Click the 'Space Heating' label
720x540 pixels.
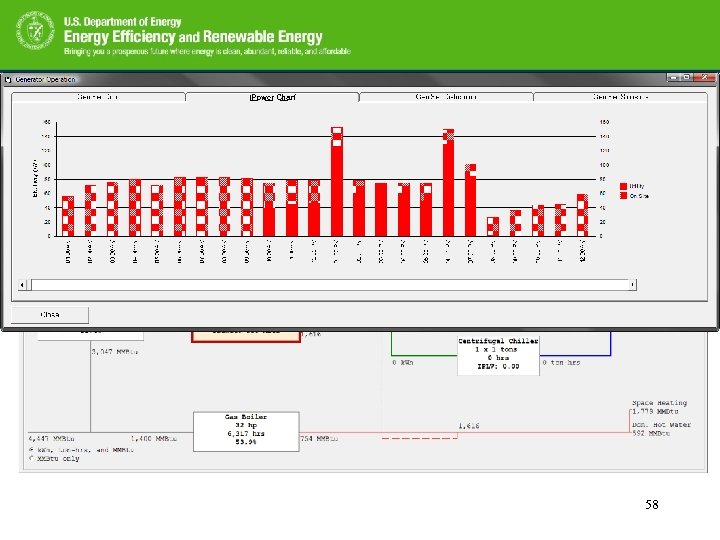(x=659, y=403)
